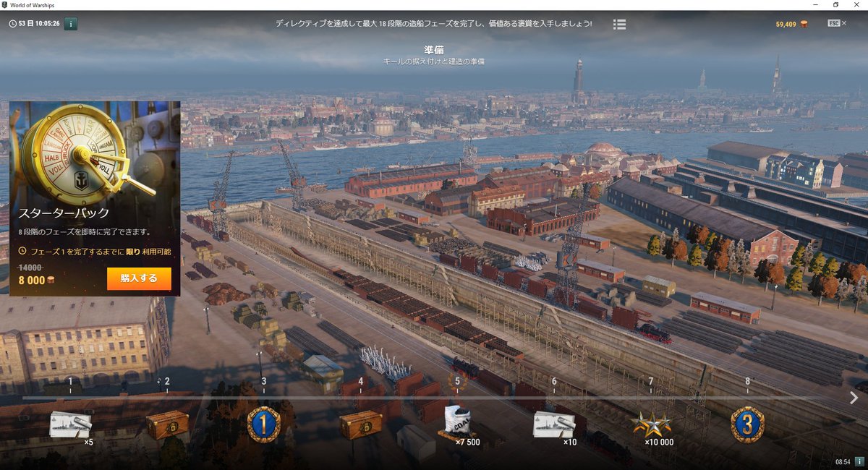Click the info icon next to the timer
Viewport: 868px width, 470px height.
[71, 24]
